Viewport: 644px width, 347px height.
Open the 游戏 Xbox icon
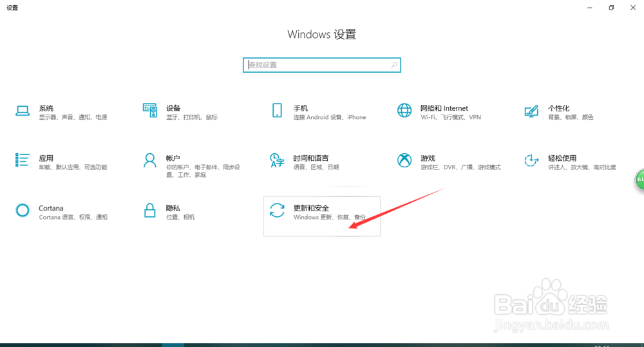pyautogui.click(x=404, y=160)
